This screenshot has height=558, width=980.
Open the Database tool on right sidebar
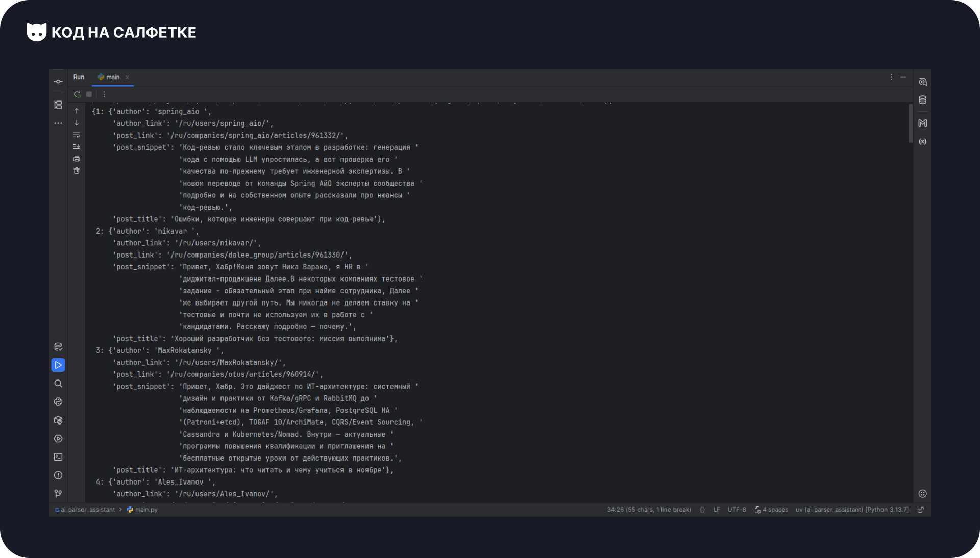click(923, 100)
